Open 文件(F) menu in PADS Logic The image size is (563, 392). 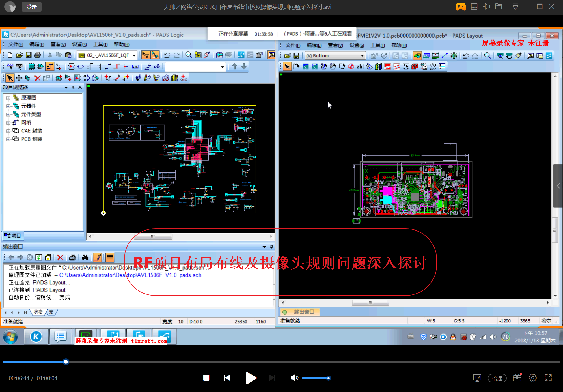[x=16, y=44]
